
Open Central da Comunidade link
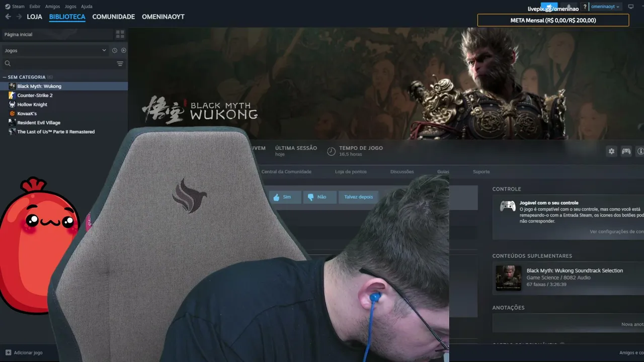click(286, 172)
